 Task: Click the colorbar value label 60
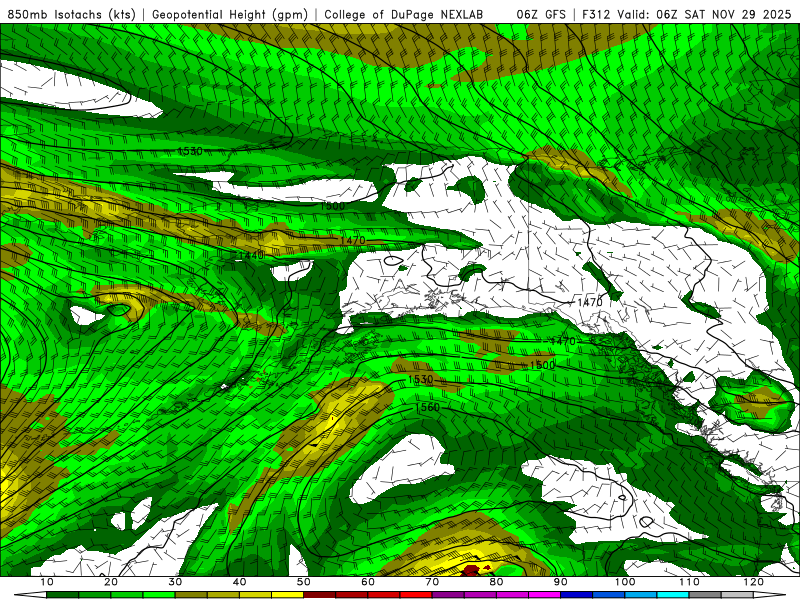pos(368,582)
